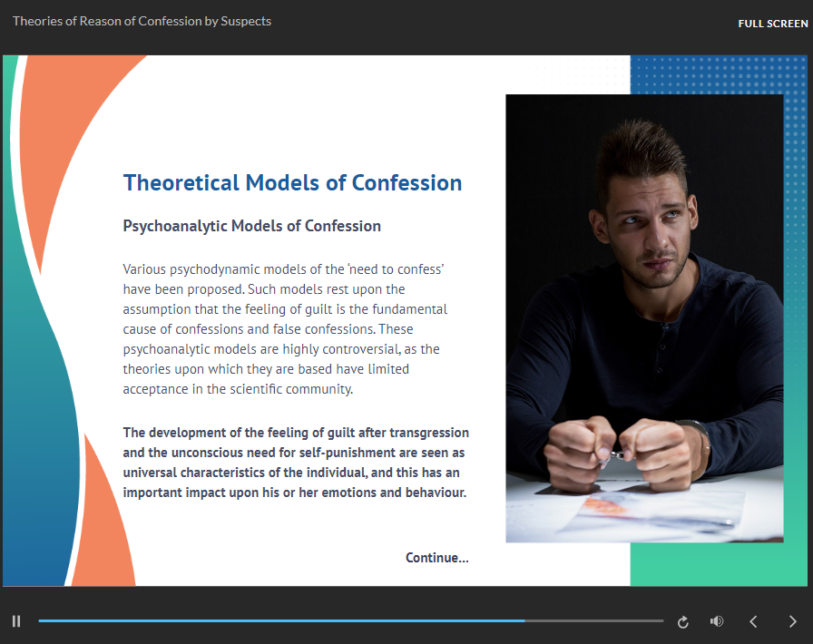Image resolution: width=813 pixels, height=644 pixels.
Task: Click the paragraph starting 'Various psychodynamic models'
Action: [285, 329]
